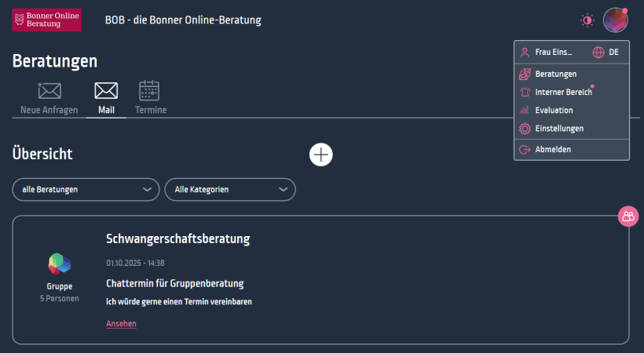Click the Termine calendar icon
Image resolution: width=644 pixels, height=353 pixels.
(149, 90)
